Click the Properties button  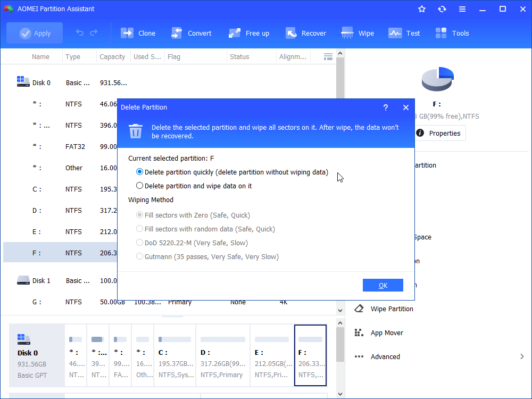[440, 133]
